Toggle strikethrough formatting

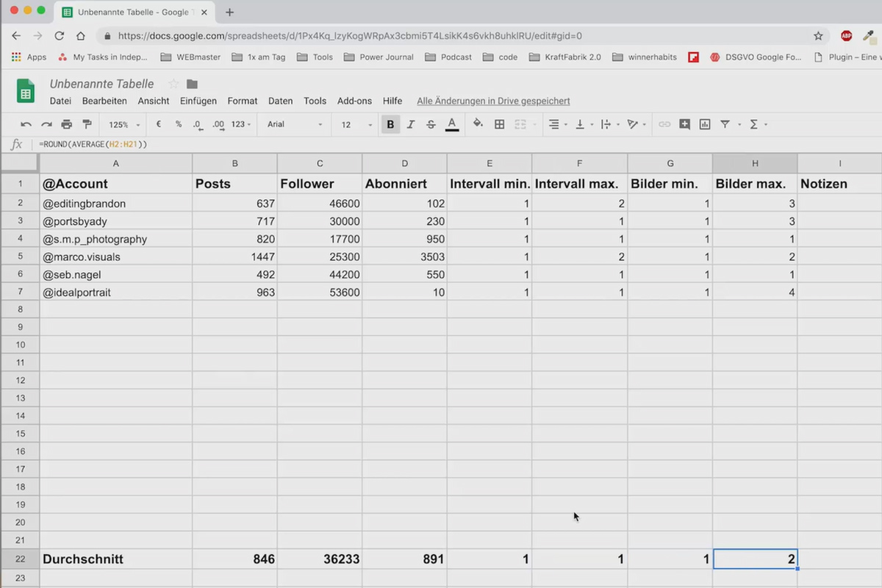431,125
